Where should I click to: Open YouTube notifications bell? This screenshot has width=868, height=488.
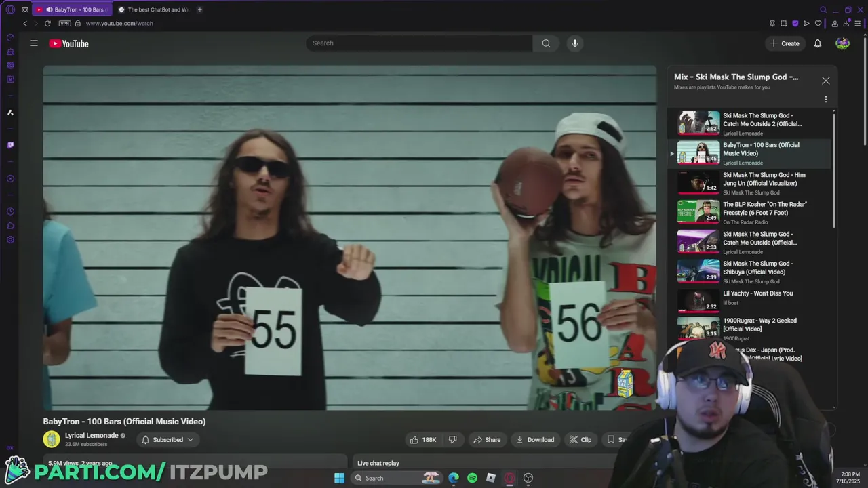click(x=818, y=43)
